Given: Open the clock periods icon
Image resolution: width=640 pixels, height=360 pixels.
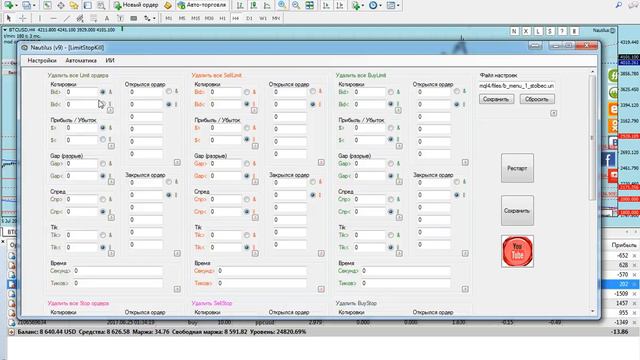Looking at the screenshot, I should pos(373,5).
